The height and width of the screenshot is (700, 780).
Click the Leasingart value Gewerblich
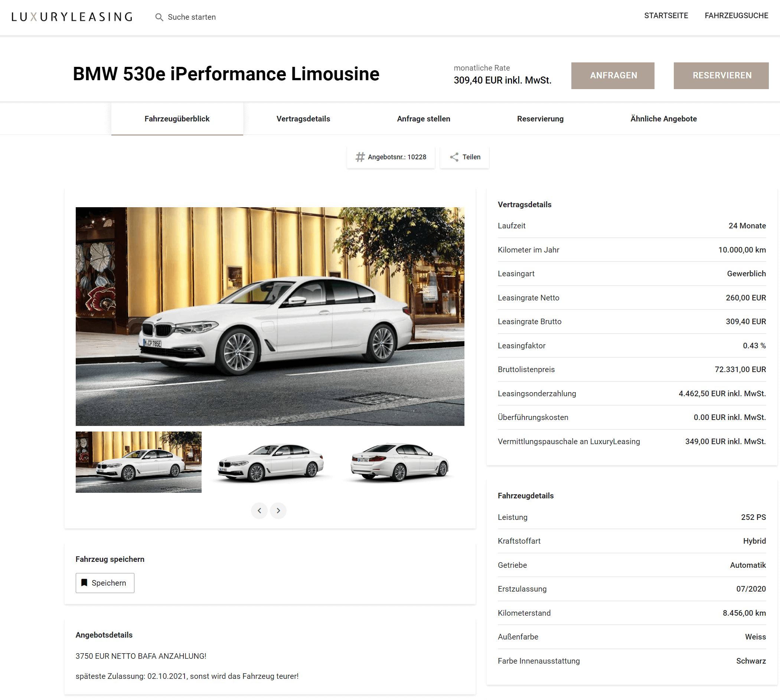point(746,274)
